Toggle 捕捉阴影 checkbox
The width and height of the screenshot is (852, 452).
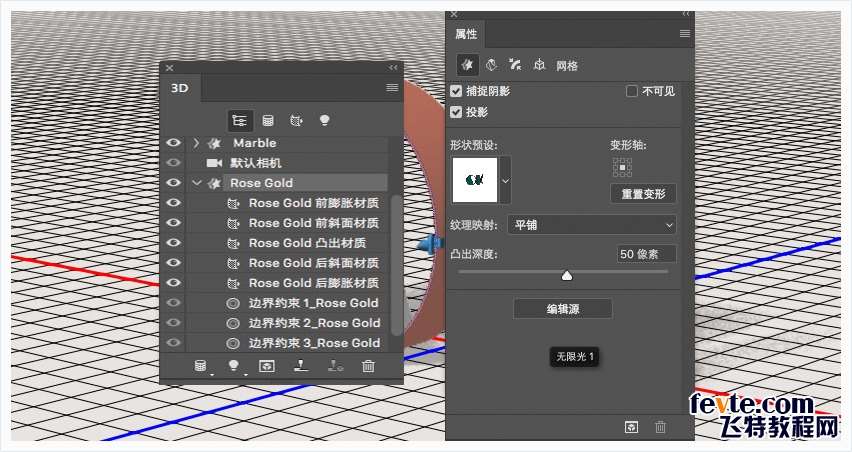[456, 91]
